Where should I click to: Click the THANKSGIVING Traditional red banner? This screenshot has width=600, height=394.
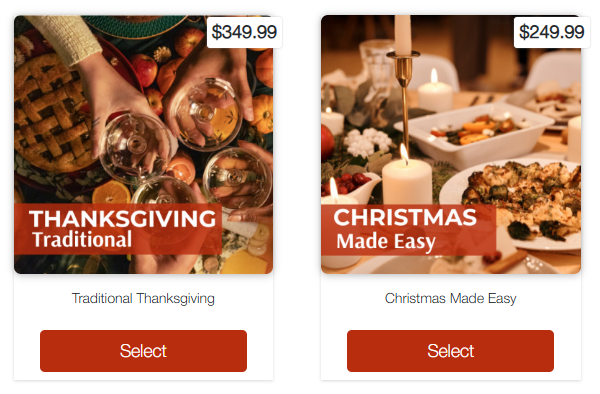[x=118, y=229]
